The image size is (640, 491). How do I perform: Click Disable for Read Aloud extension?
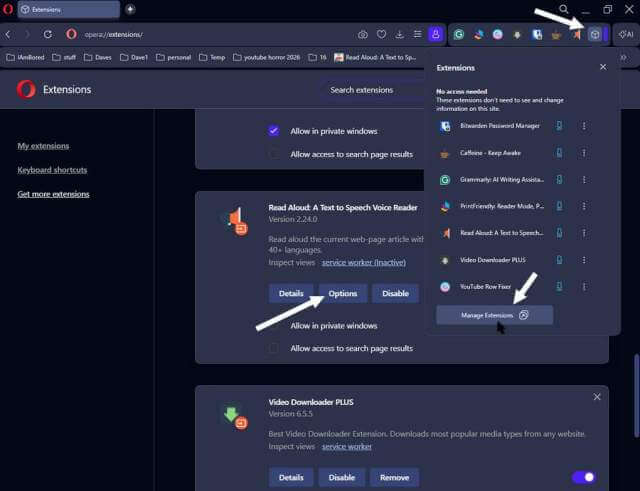point(396,293)
